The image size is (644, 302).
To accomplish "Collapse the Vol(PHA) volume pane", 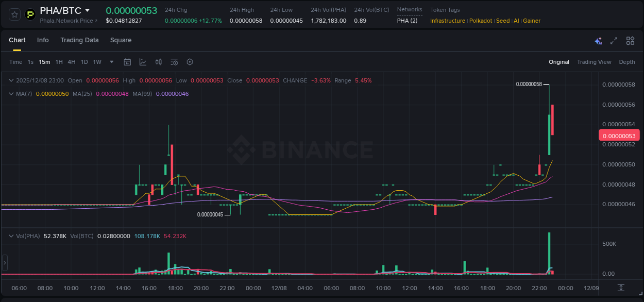I will point(11,236).
